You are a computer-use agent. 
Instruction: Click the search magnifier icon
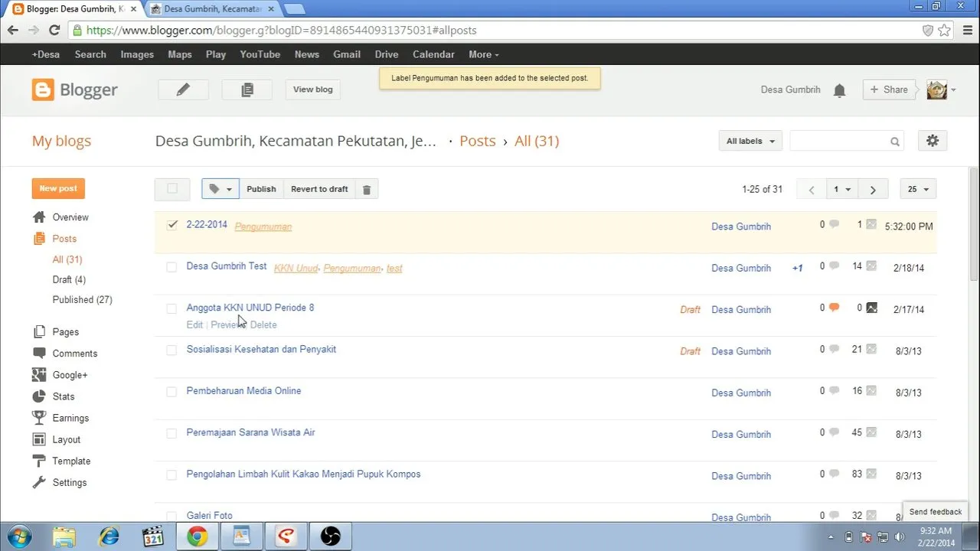(894, 142)
